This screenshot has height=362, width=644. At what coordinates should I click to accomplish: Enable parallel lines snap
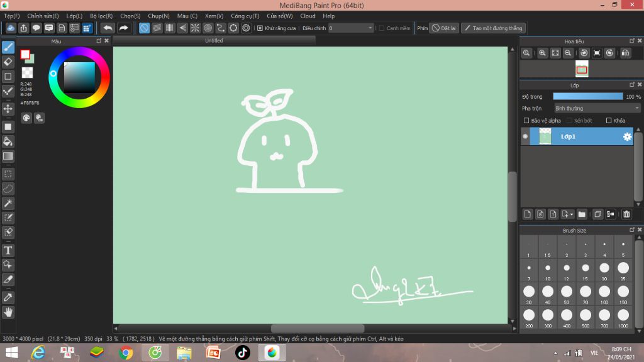(x=157, y=28)
